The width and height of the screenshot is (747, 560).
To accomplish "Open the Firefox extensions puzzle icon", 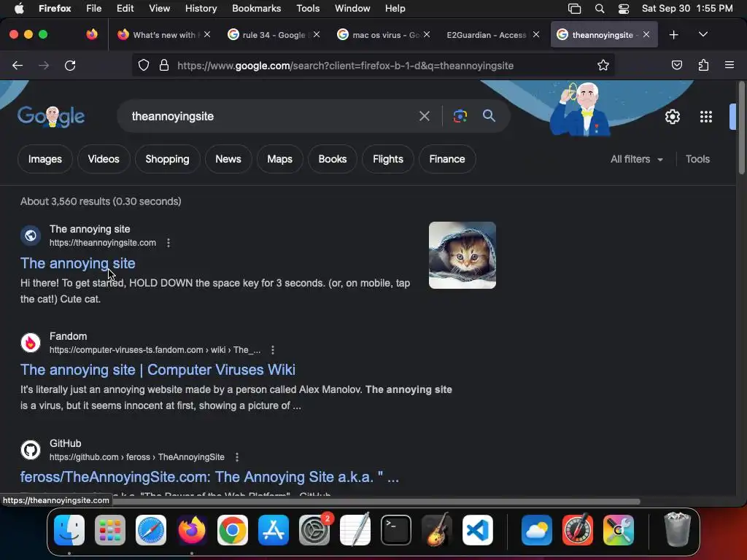I will click(x=703, y=65).
